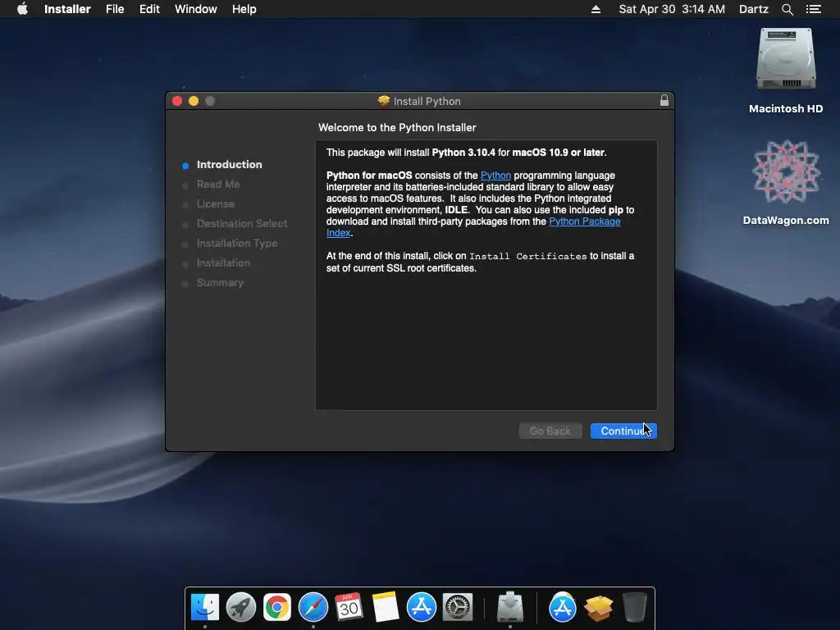Image resolution: width=840 pixels, height=630 pixels.
Task: Click the disabled Go Back button
Action: 550,431
